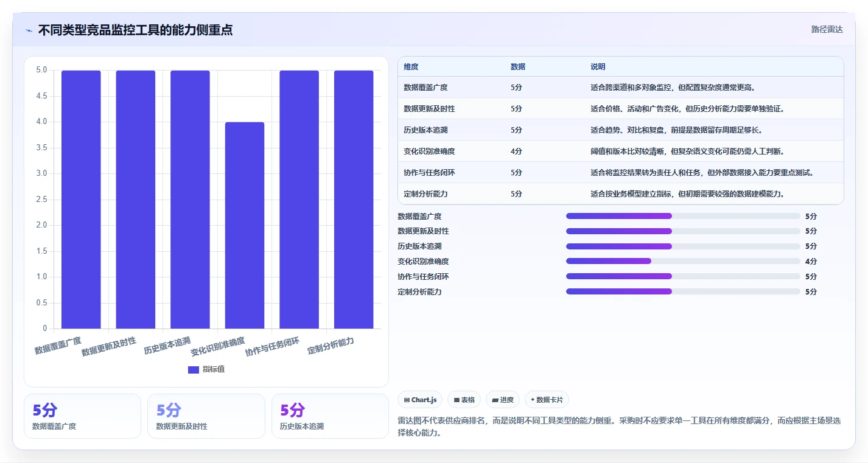Screen dimensions: 868x463
Task: Select table cell 协作与任务闭环
Action: tap(429, 173)
